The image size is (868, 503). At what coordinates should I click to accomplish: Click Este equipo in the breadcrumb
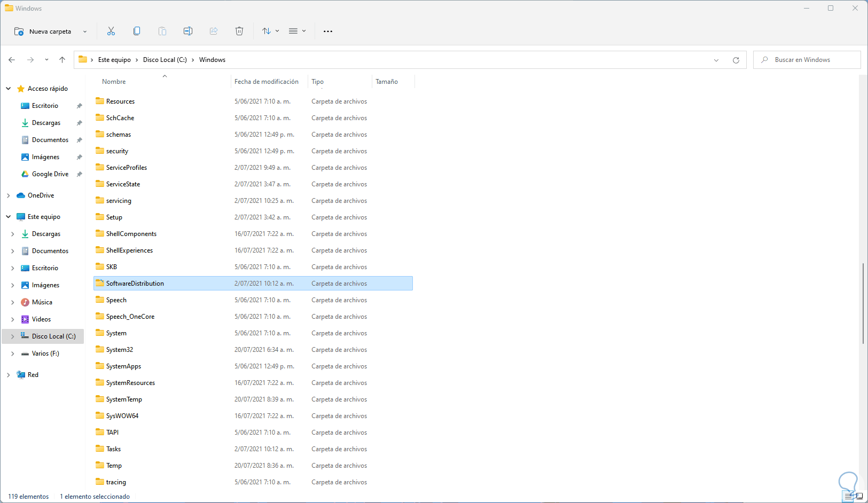click(x=114, y=60)
